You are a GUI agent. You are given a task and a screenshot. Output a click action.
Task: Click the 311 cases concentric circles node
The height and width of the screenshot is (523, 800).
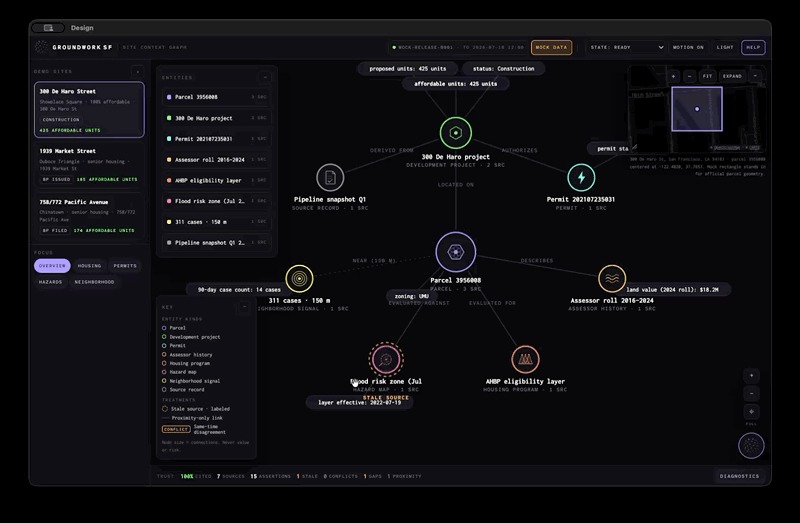click(x=299, y=279)
